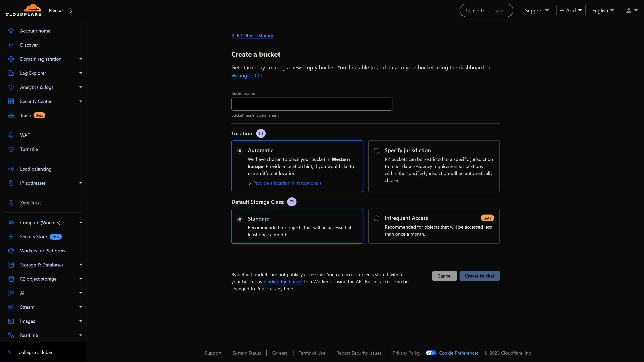Go to Account home in sidebar

click(x=35, y=31)
